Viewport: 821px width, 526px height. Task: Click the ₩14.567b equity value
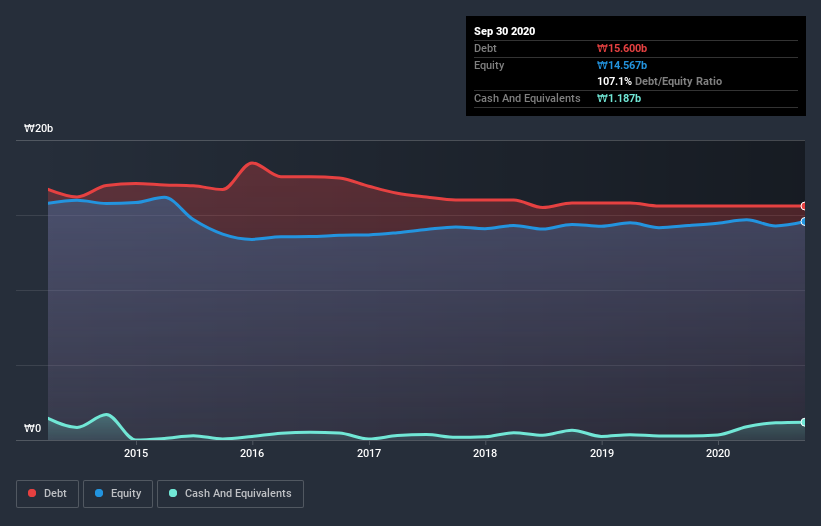622,65
